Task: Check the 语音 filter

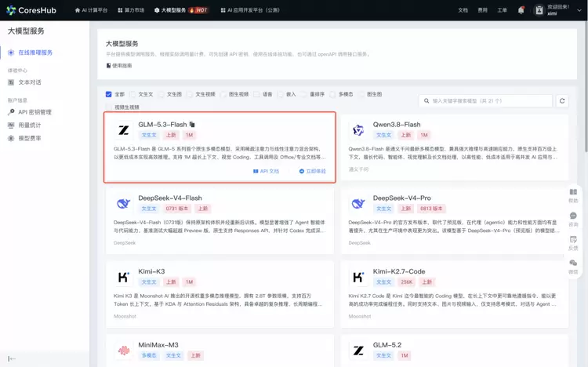Action: click(256, 94)
